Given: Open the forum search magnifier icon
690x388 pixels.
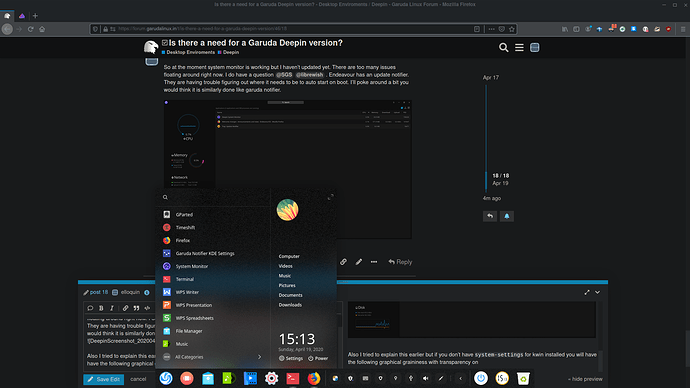Looking at the screenshot, I should [x=504, y=48].
